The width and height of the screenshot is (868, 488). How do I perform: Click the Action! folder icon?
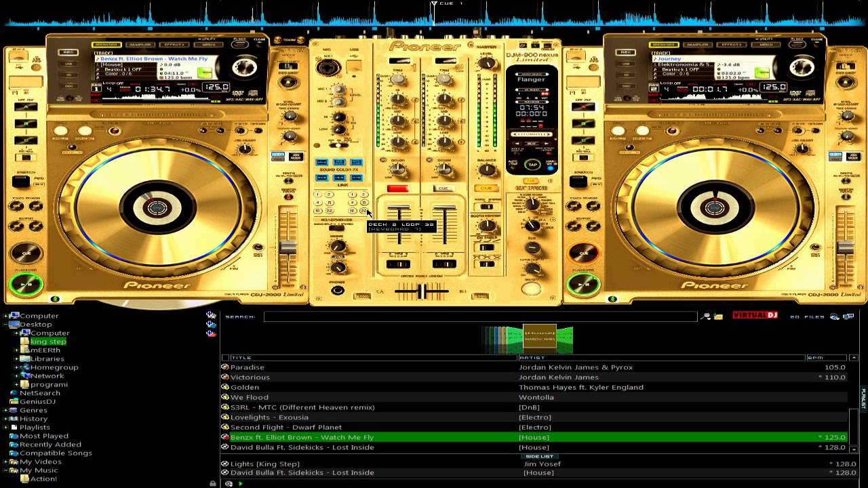[25, 479]
